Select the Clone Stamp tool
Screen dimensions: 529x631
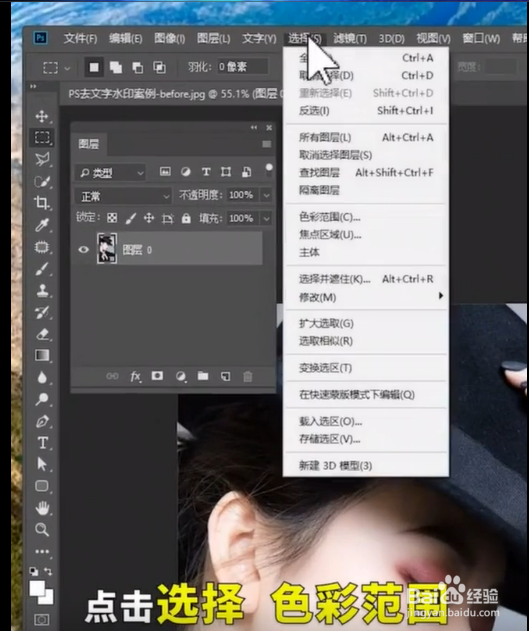tap(42, 291)
